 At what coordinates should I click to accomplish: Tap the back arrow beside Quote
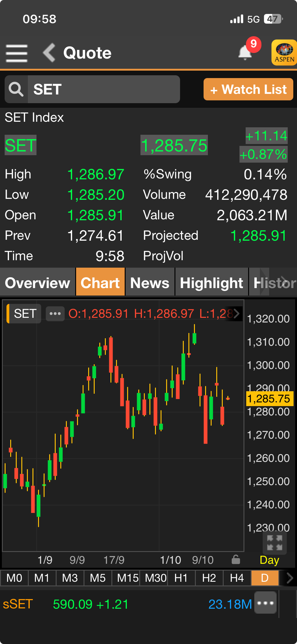coord(49,53)
